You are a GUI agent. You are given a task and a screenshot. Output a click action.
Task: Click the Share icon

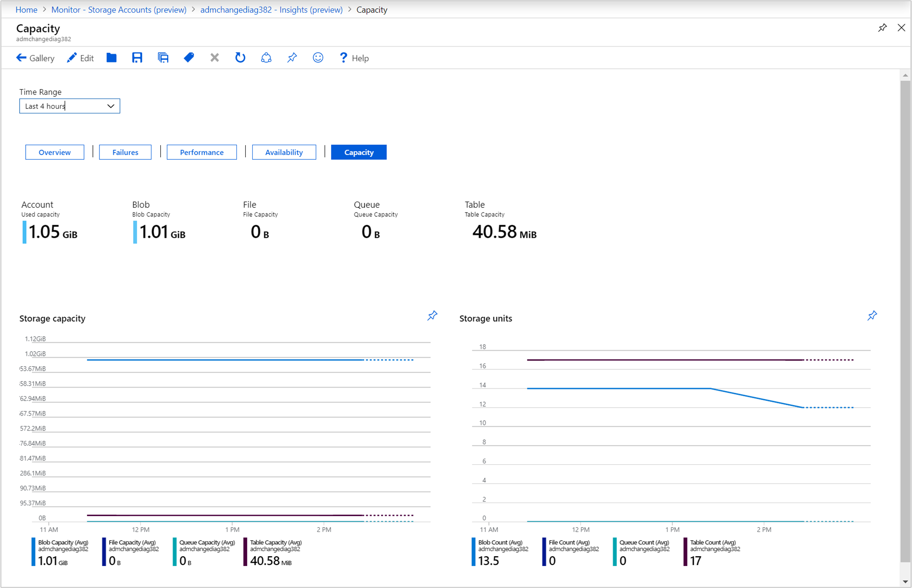pos(265,58)
